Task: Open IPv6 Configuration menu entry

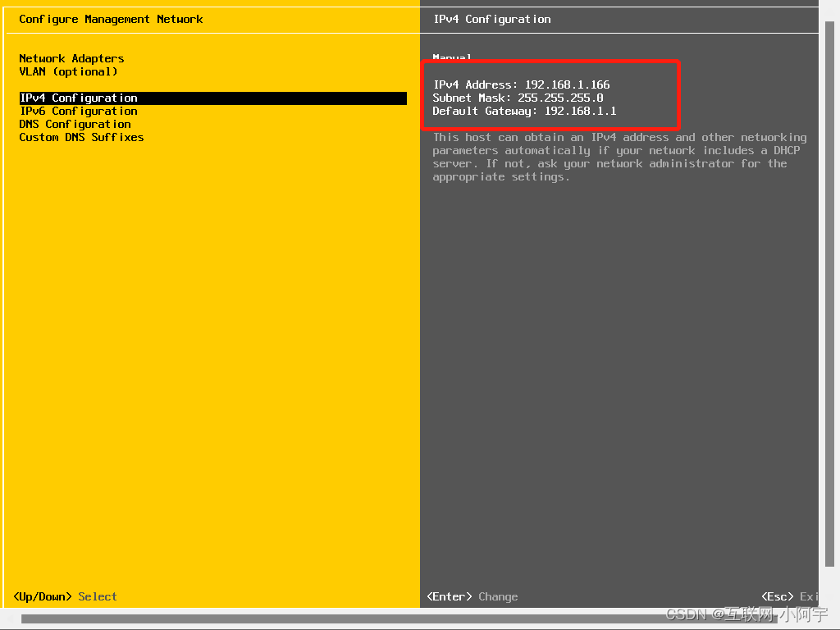Action: click(79, 111)
